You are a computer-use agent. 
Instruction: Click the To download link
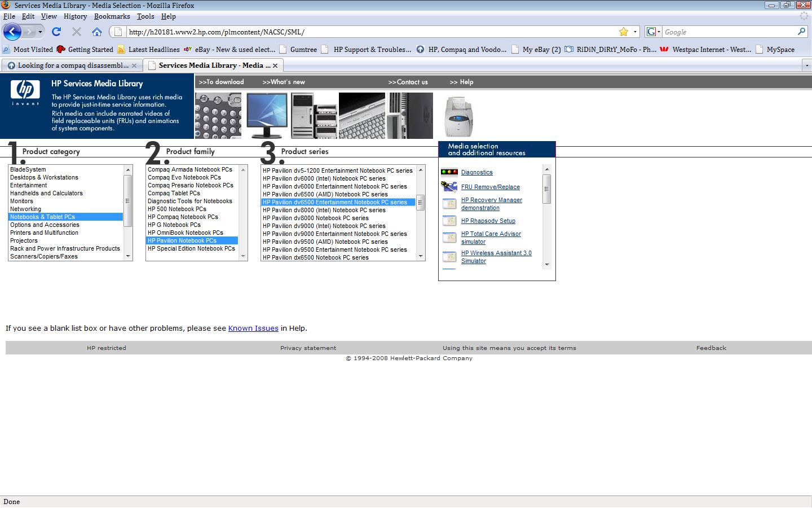click(x=221, y=82)
